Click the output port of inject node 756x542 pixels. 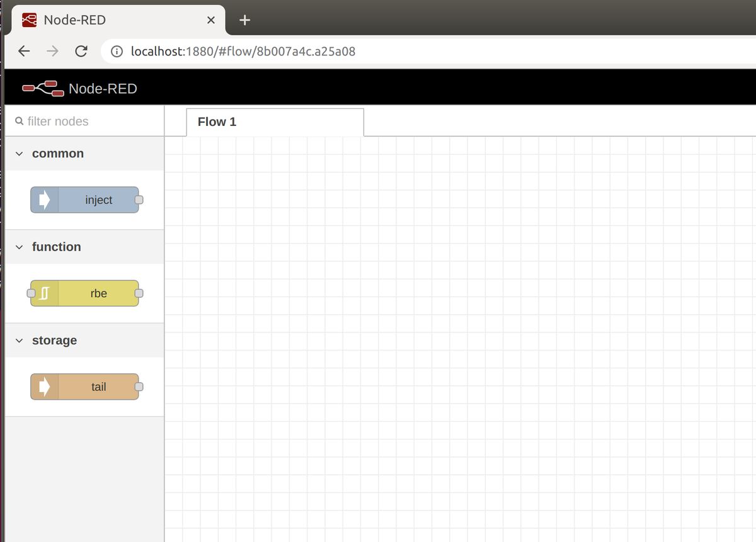click(x=139, y=200)
